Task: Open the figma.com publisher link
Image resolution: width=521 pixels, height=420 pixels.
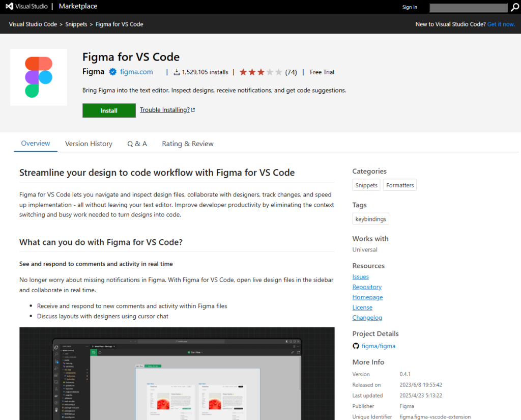Action: [136, 72]
